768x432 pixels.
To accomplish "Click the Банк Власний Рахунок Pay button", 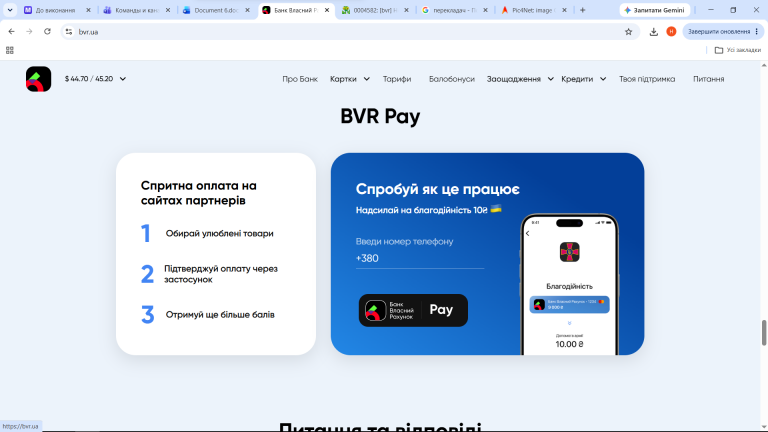I will [x=413, y=310].
